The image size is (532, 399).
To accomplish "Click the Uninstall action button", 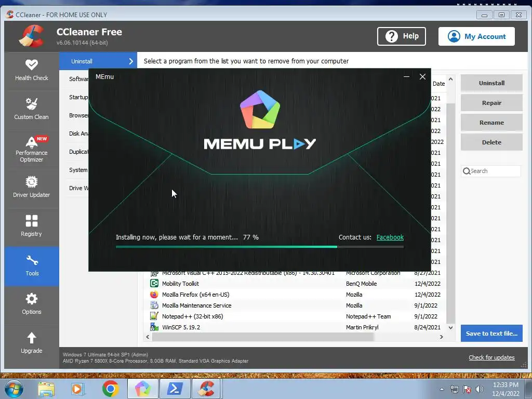I will [x=491, y=83].
